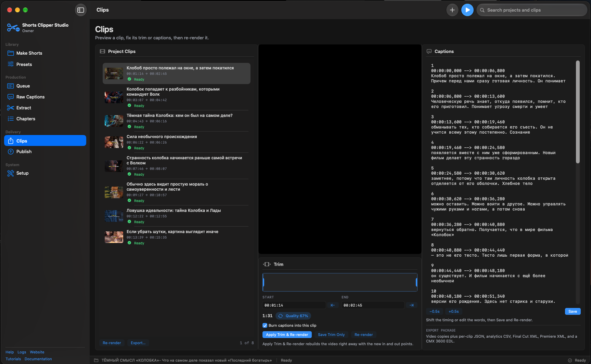The image size is (591, 364).
Task: Select clip Ловушка идеальности: тайна Колобка и Лады
Action: (x=177, y=216)
